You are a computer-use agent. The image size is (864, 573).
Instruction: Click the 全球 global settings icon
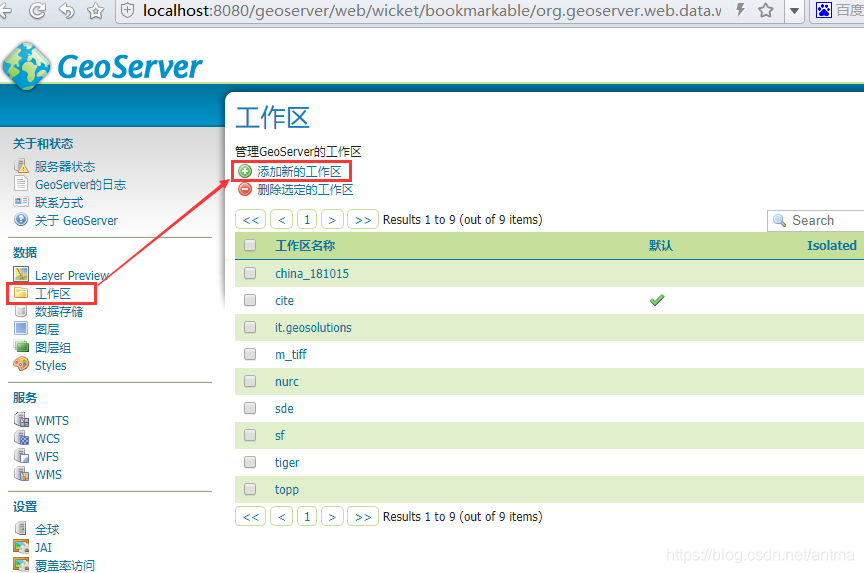pos(21,528)
